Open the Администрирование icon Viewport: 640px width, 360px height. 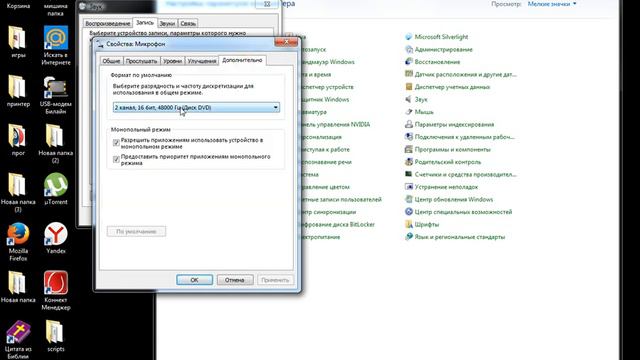pos(409,49)
